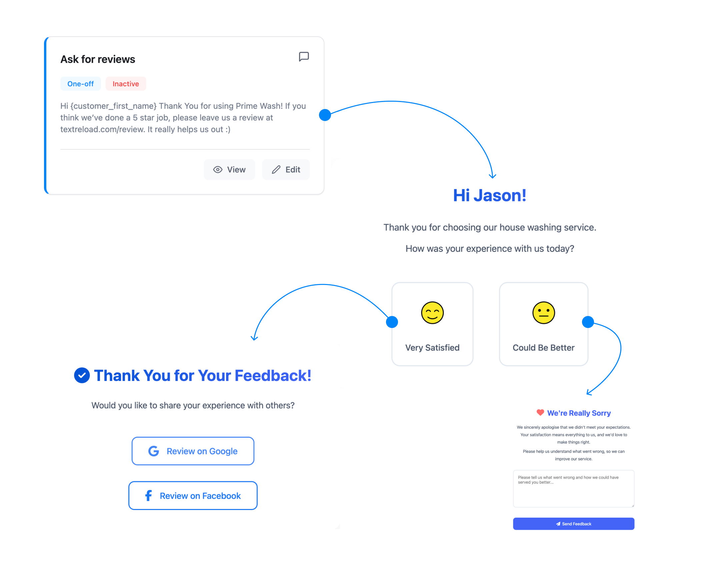The image size is (717, 588).
Task: Click the Review on Google link
Action: tap(193, 451)
